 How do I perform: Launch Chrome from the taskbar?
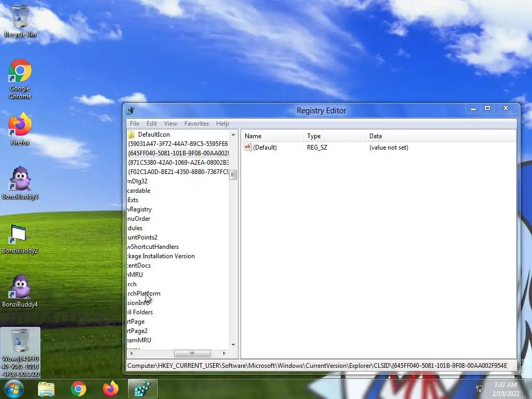click(x=78, y=389)
